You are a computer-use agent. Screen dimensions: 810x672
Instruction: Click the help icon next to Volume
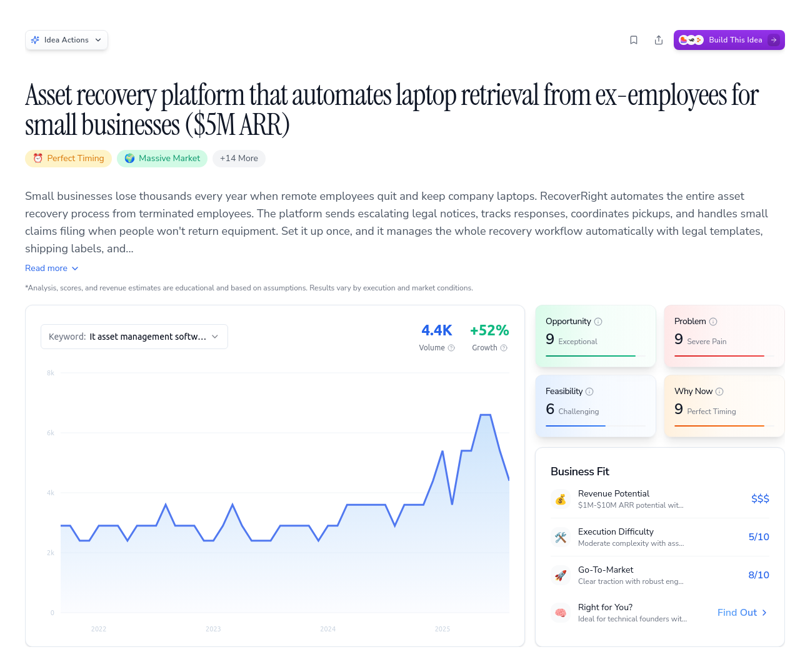[x=451, y=348]
